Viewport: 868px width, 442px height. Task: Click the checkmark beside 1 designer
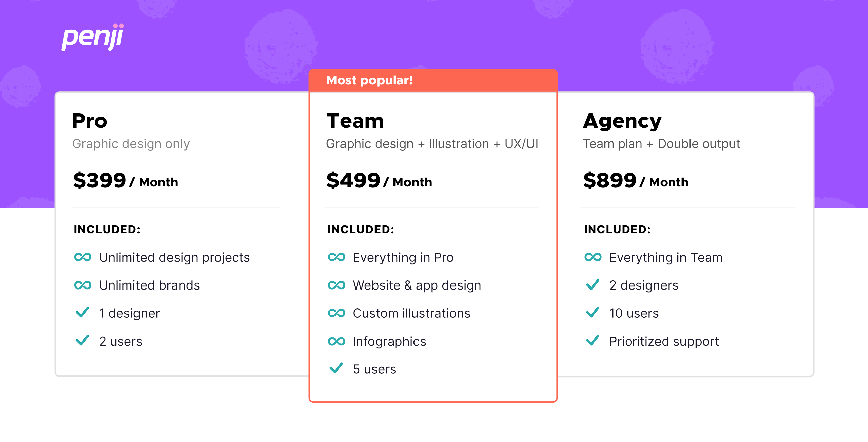(82, 312)
